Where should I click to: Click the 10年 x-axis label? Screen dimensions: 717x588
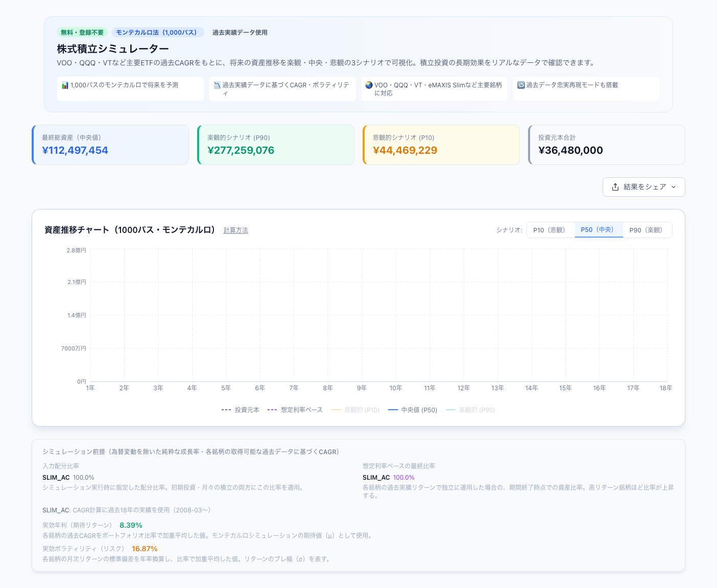click(396, 388)
